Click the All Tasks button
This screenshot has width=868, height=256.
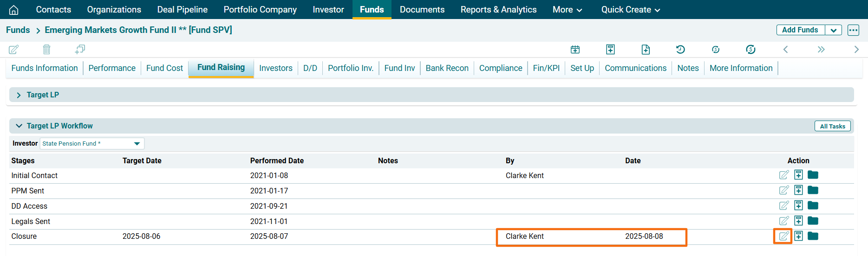832,126
